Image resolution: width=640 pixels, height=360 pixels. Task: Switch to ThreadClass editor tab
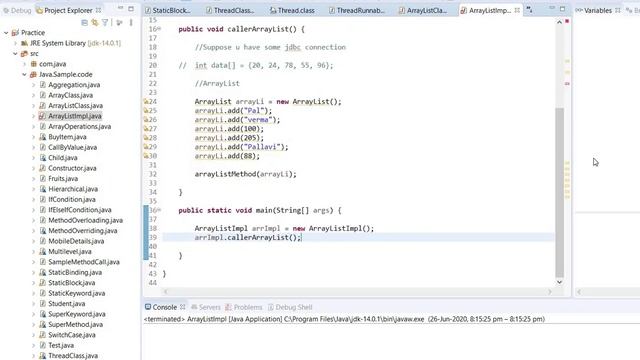(230, 10)
